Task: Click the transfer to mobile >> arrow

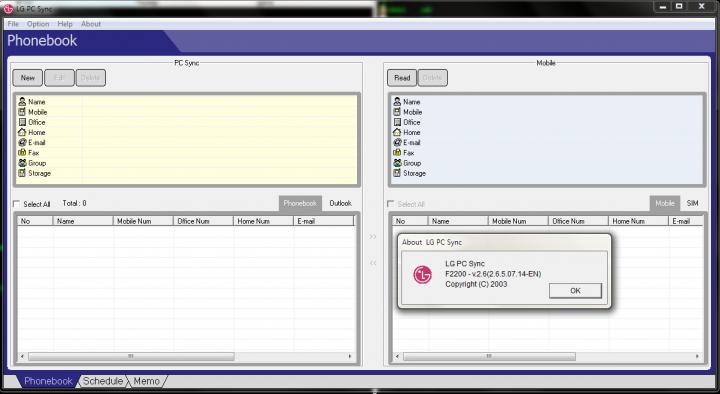Action: click(x=373, y=236)
